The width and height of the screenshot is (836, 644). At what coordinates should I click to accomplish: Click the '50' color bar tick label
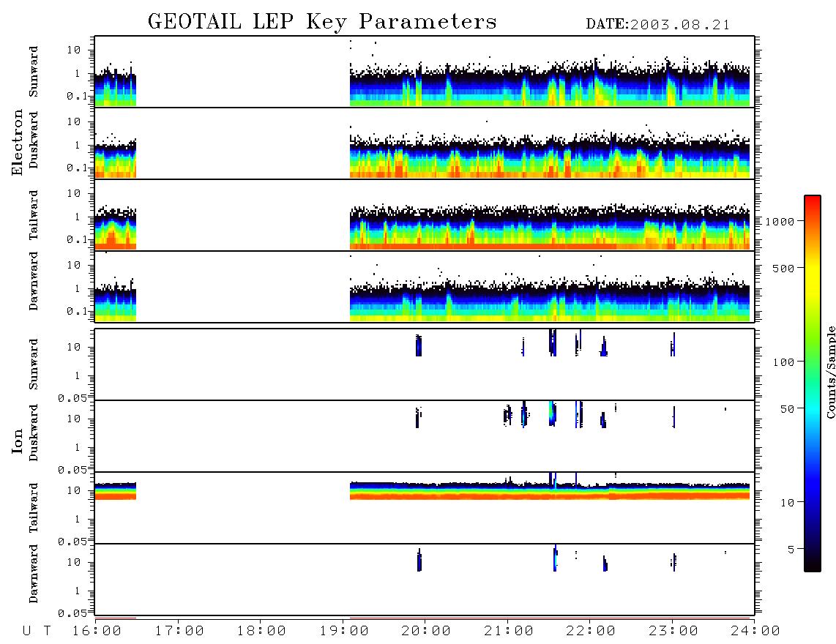[787, 409]
